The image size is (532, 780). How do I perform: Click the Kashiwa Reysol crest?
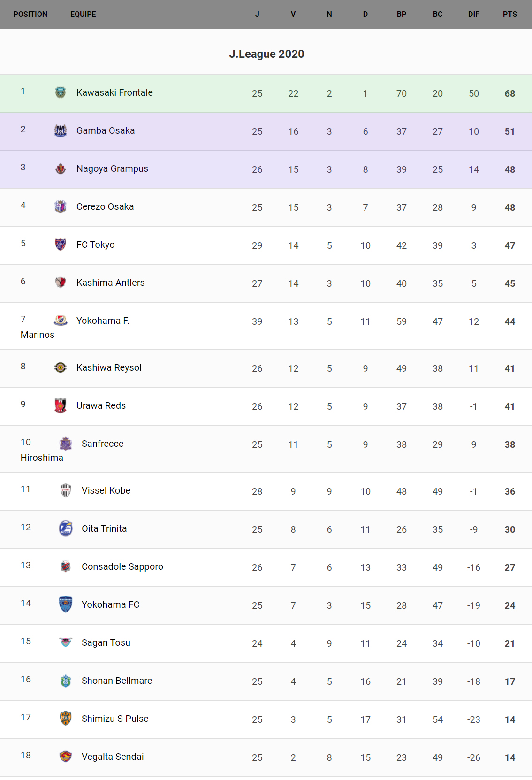click(61, 367)
